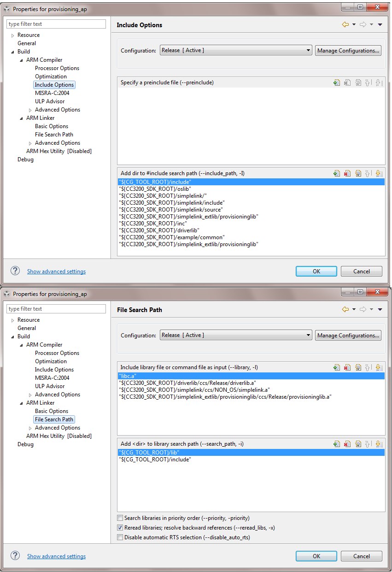This screenshot has height=572, width=392.
Task: Delete selected entry from the --library list
Action: tap(347, 367)
